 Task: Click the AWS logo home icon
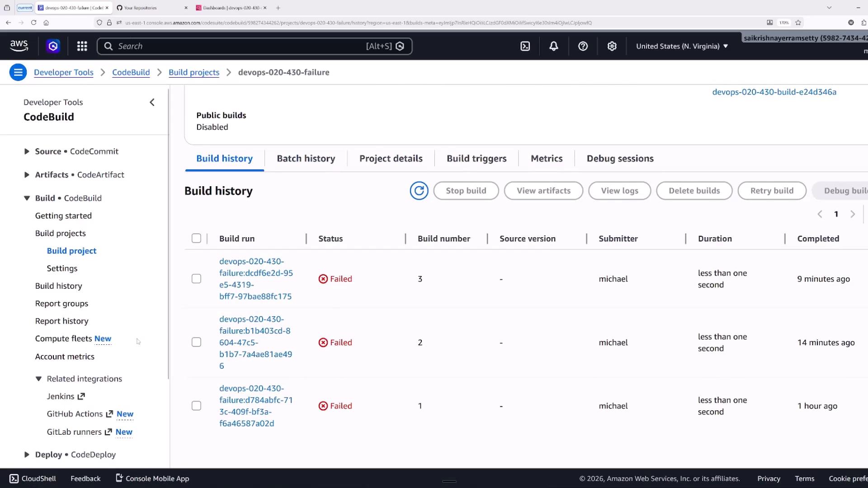[19, 46]
